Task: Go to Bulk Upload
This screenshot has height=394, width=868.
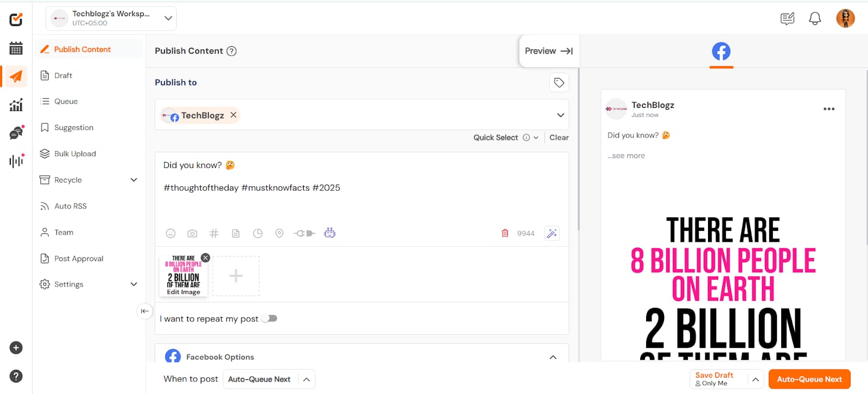Action: coord(75,154)
